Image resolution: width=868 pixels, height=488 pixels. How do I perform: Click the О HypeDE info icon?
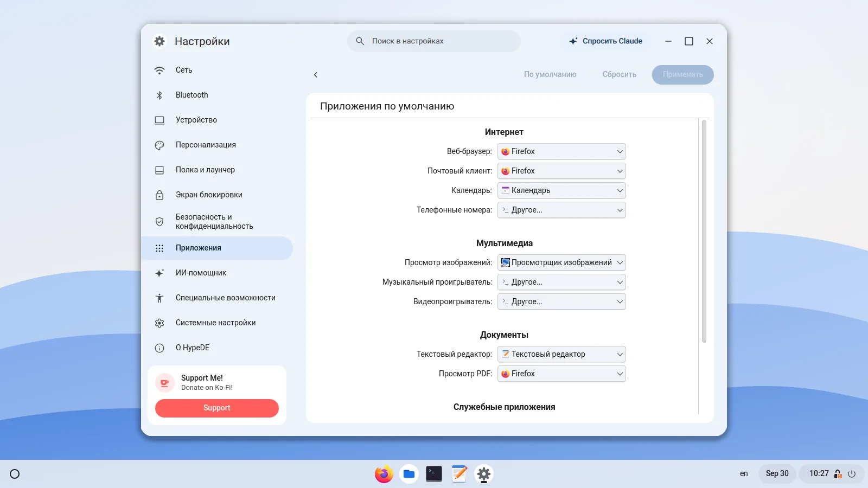(x=159, y=348)
